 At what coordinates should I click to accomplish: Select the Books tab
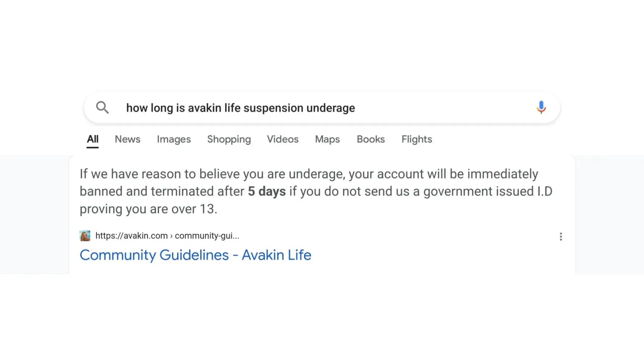point(371,139)
